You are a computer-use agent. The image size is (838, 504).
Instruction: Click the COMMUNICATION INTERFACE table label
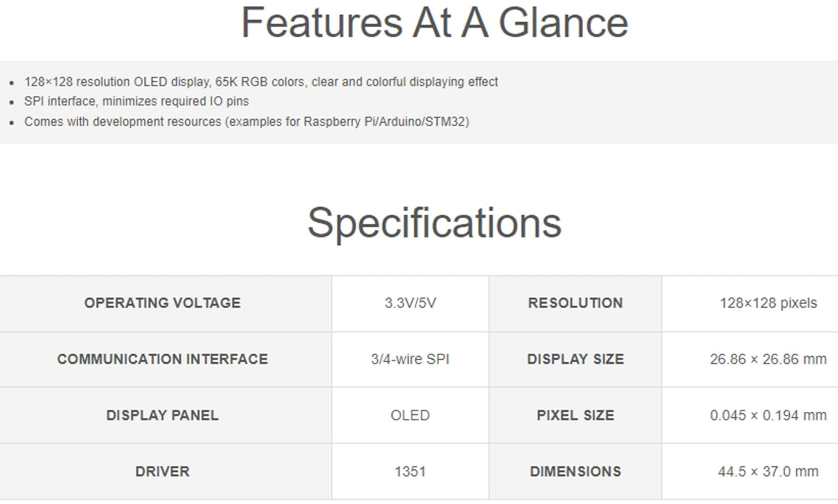(x=162, y=359)
